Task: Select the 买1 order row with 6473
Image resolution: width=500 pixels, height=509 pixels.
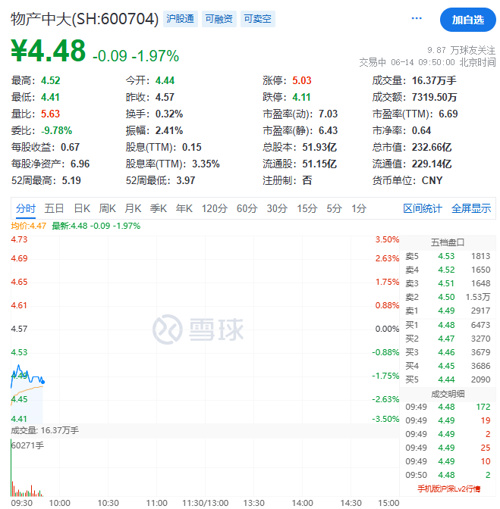Action: (x=448, y=325)
